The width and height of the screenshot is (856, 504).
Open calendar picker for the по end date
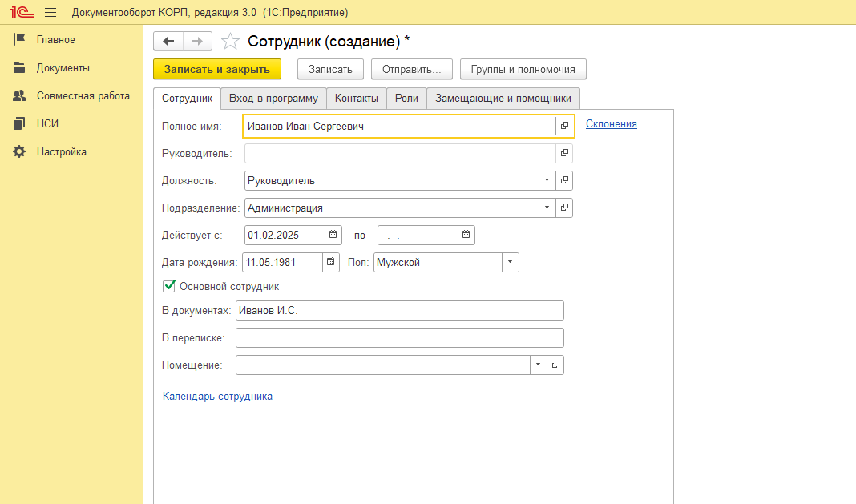[466, 235]
